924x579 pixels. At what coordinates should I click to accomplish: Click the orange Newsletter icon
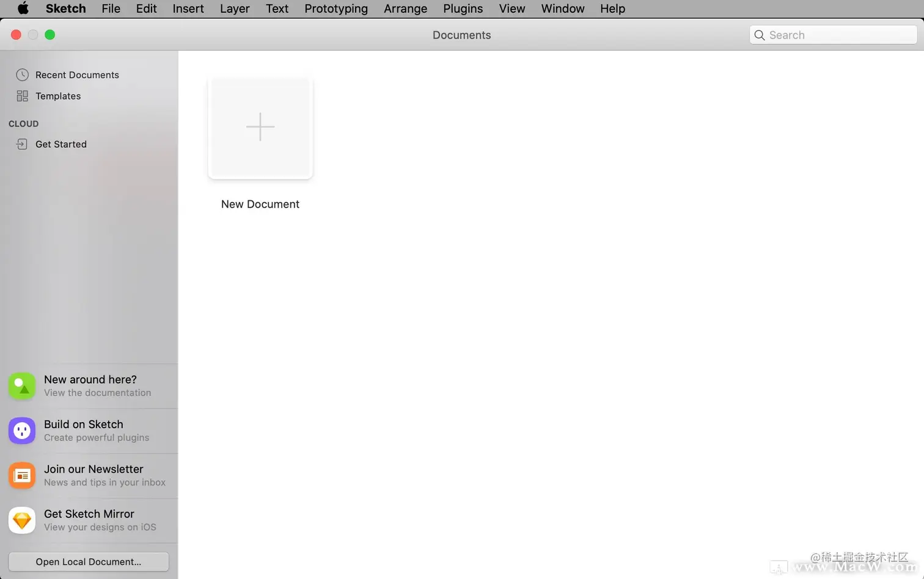[x=22, y=476]
